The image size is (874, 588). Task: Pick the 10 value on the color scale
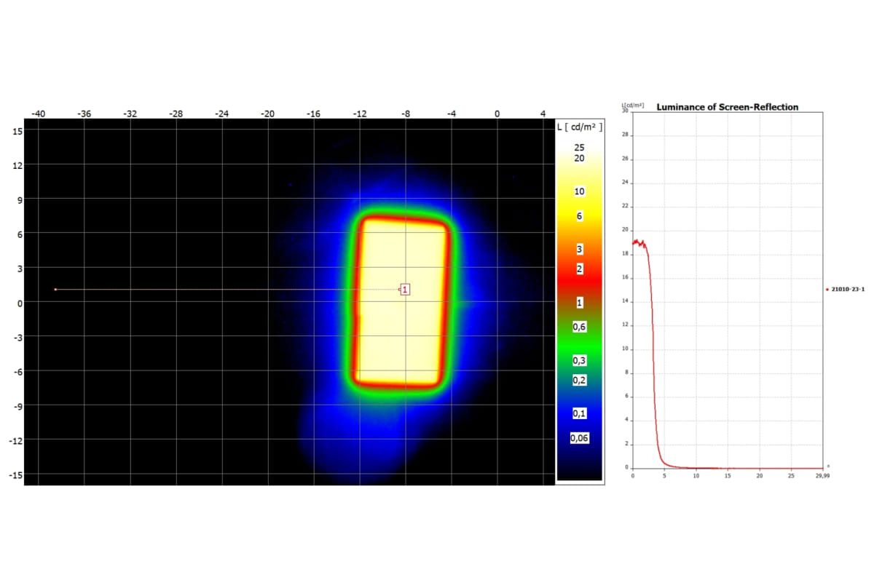click(x=579, y=191)
